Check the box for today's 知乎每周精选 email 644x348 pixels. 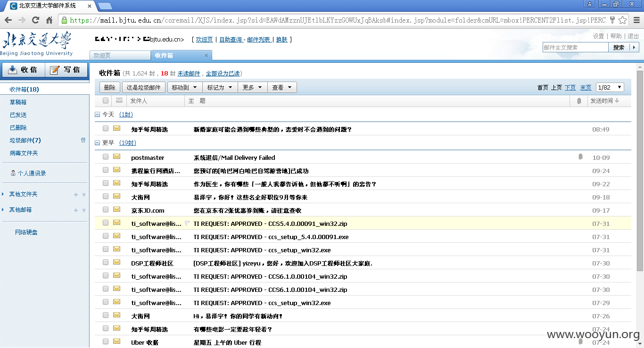[106, 129]
